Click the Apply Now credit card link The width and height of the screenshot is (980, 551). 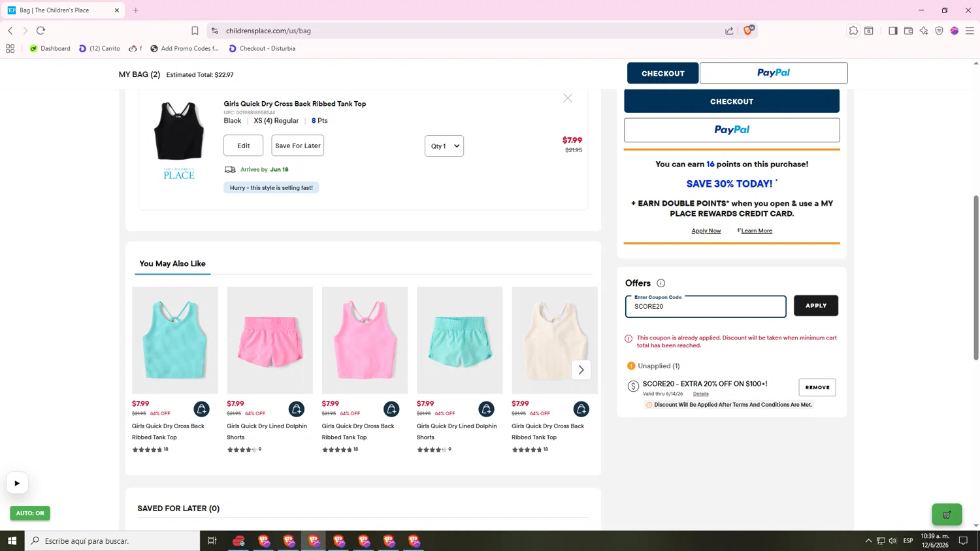706,230
